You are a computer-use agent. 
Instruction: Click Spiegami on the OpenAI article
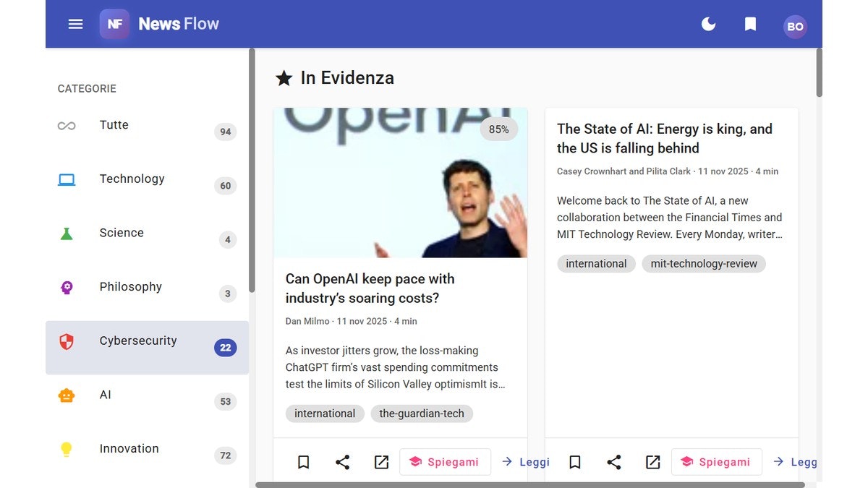pos(445,462)
